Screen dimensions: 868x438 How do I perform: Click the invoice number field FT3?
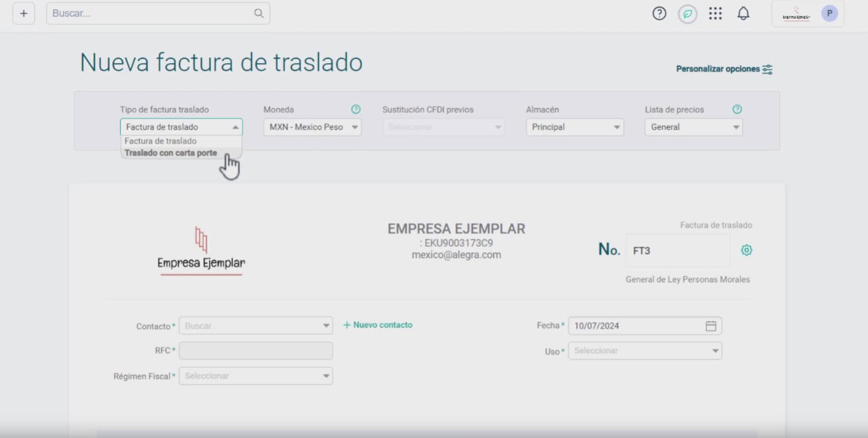click(x=677, y=250)
